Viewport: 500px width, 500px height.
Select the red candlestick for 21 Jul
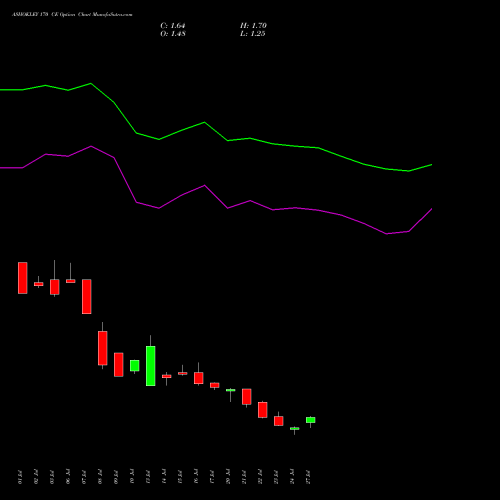[x=247, y=397]
